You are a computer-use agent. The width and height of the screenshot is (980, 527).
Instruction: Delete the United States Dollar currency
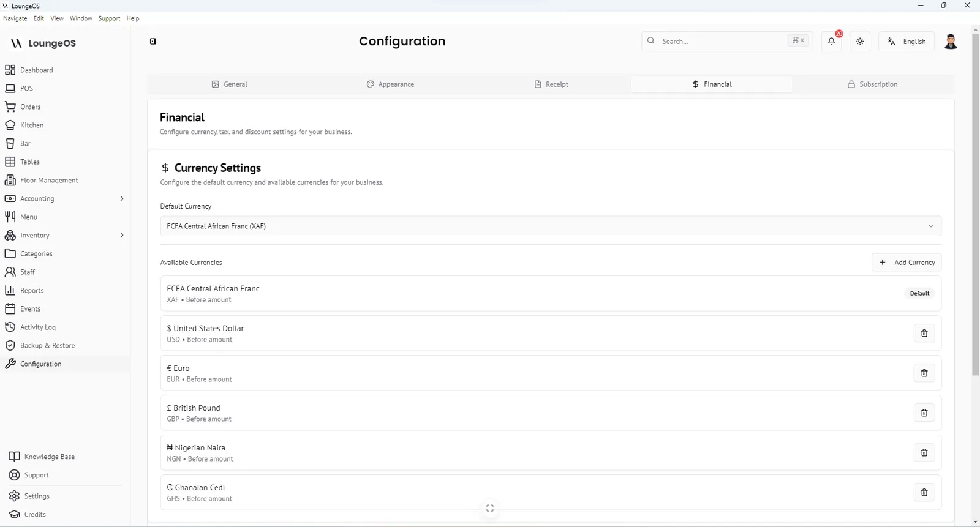tap(924, 333)
